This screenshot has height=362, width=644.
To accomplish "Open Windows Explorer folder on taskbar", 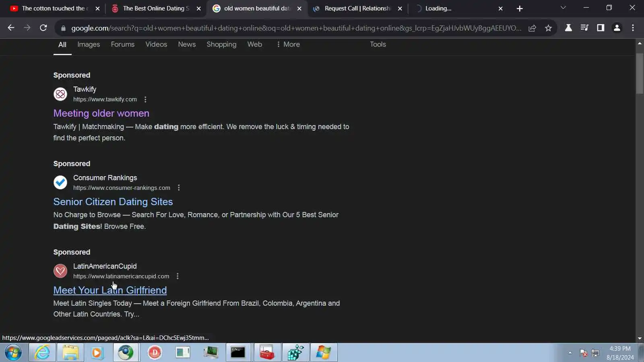I will (70, 353).
